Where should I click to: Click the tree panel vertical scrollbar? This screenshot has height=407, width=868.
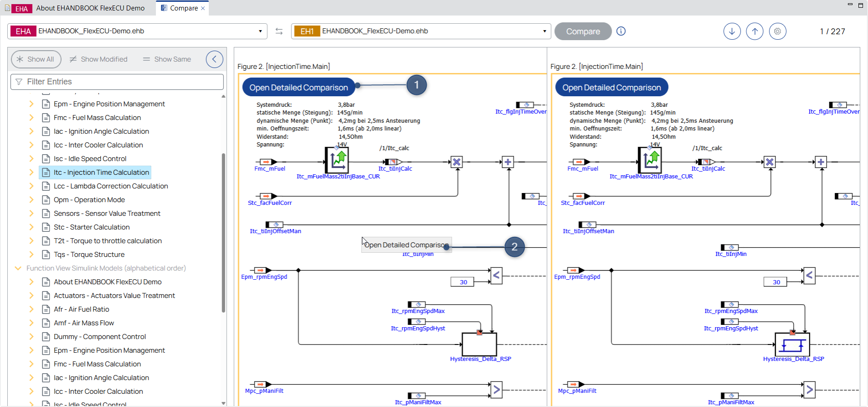223,233
